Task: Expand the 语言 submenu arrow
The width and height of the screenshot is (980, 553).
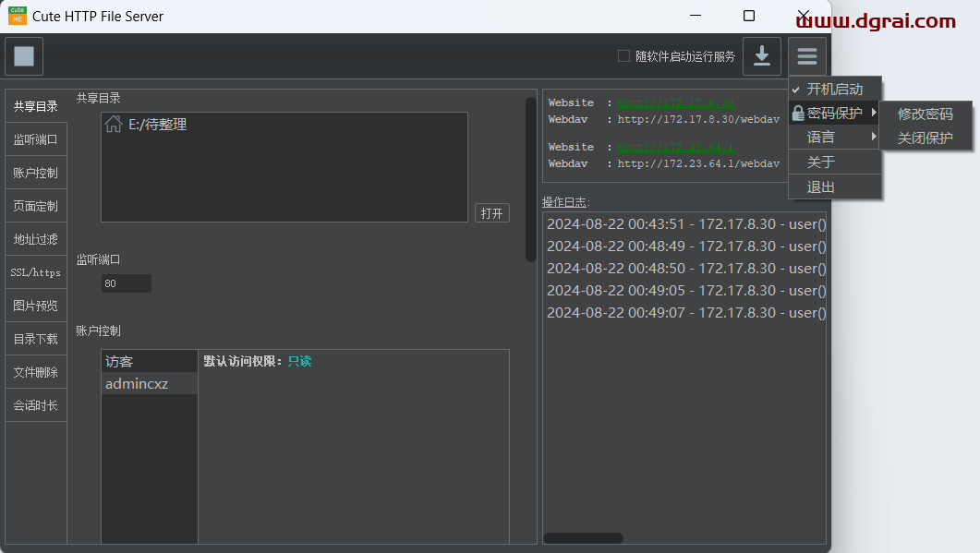Action: pyautogui.click(x=874, y=137)
